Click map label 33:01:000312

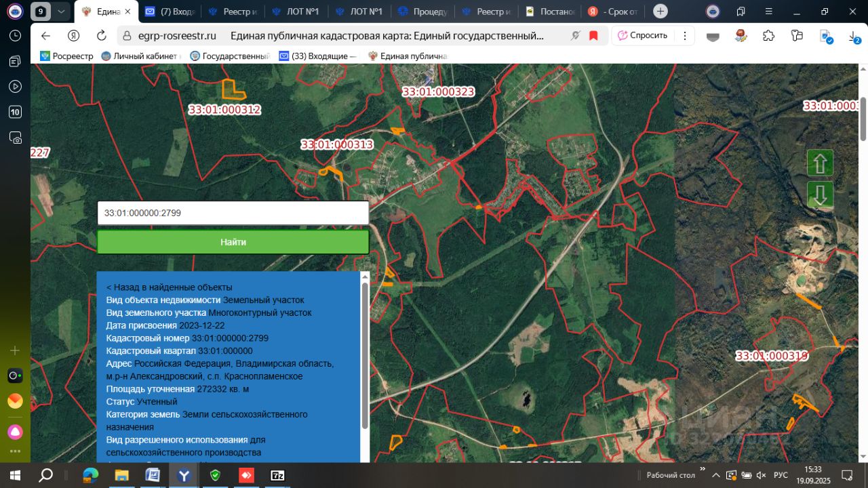[224, 110]
